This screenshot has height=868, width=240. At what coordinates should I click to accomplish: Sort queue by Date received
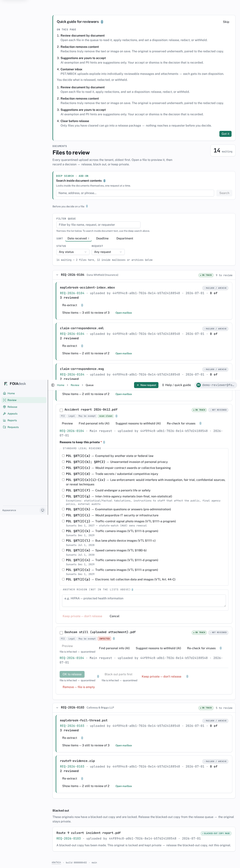(78, 239)
